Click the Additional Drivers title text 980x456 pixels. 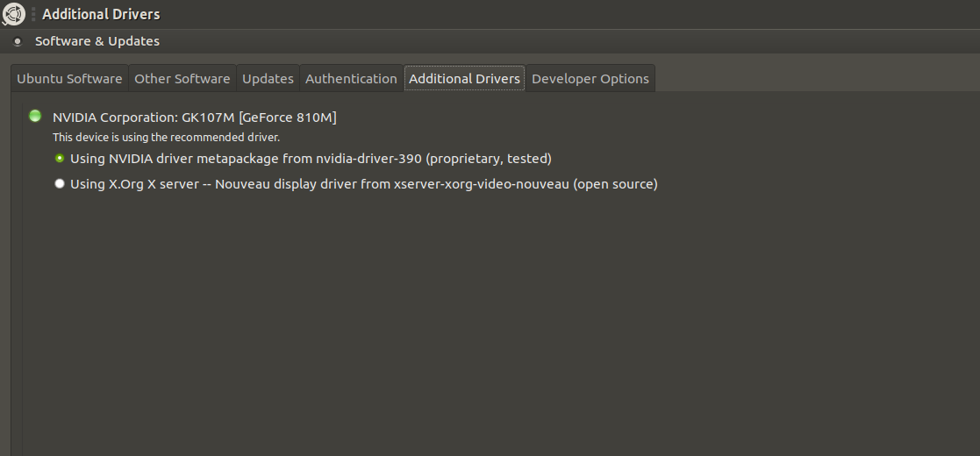tap(101, 14)
